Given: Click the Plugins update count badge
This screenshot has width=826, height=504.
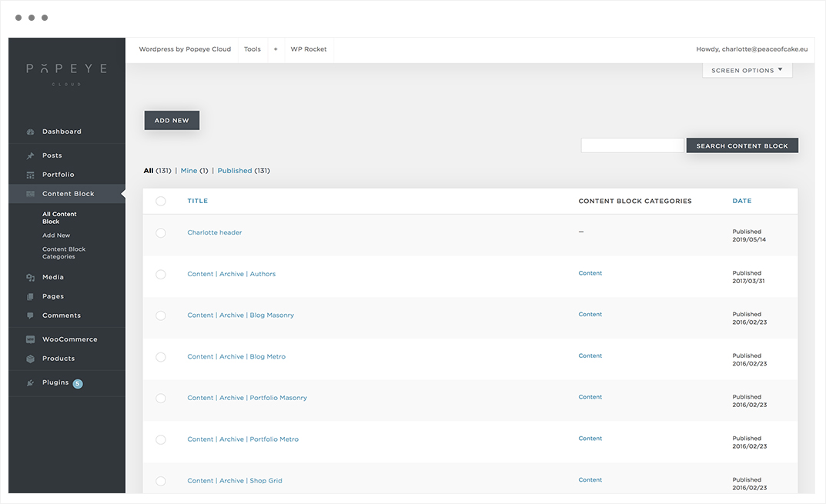Looking at the screenshot, I should click(x=78, y=383).
